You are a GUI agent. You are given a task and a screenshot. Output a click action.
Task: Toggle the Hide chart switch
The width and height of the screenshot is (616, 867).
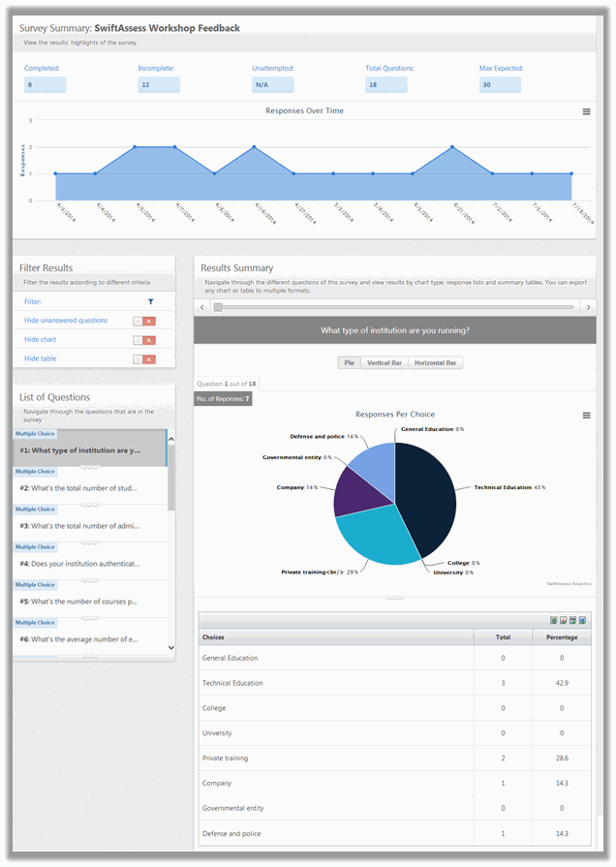(x=144, y=340)
